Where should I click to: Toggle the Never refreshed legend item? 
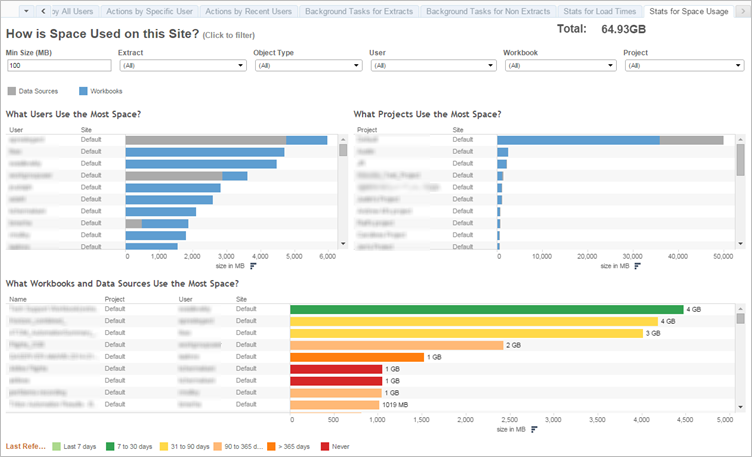[335, 446]
